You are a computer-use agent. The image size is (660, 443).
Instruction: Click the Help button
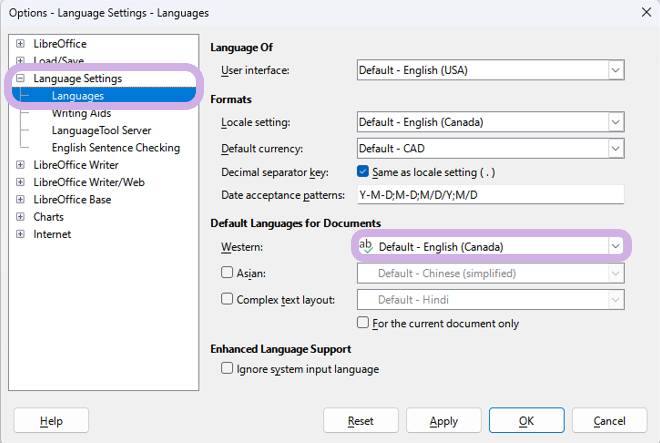click(51, 420)
